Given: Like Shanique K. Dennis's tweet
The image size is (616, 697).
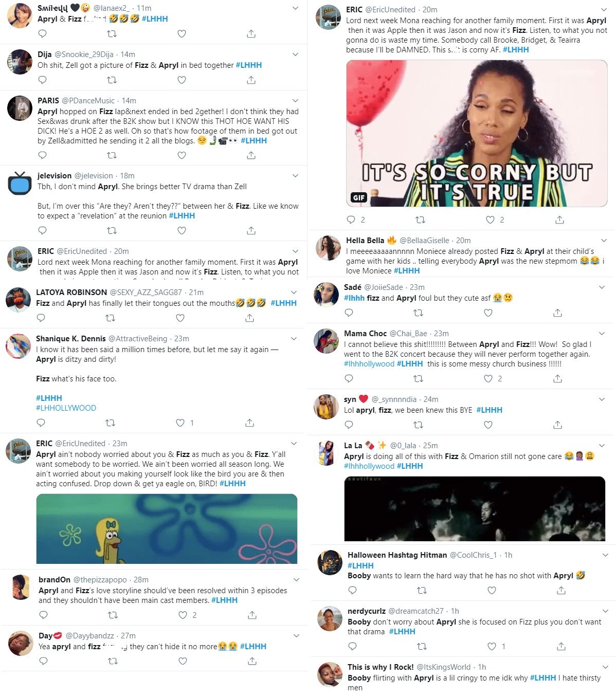Looking at the screenshot, I should point(180,423).
